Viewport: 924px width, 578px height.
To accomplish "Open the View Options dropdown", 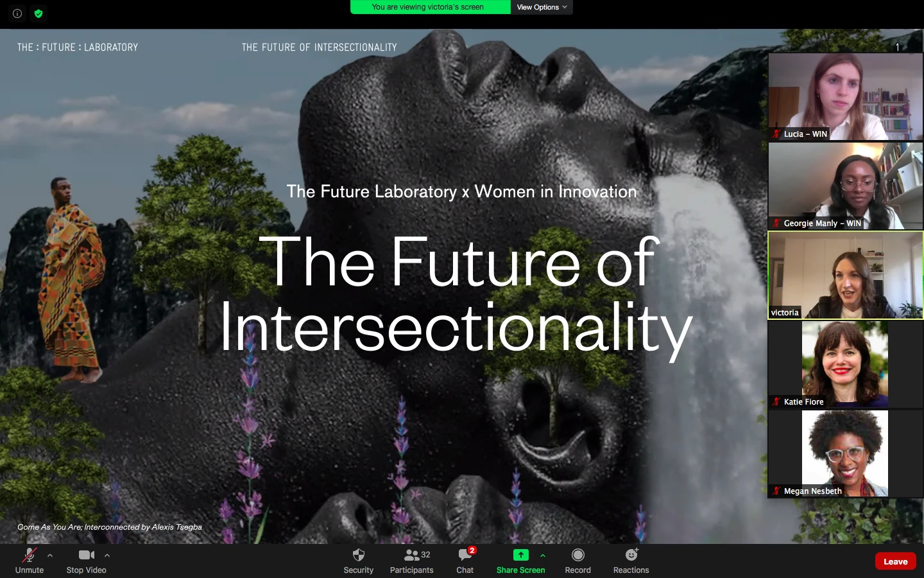I will (x=540, y=7).
